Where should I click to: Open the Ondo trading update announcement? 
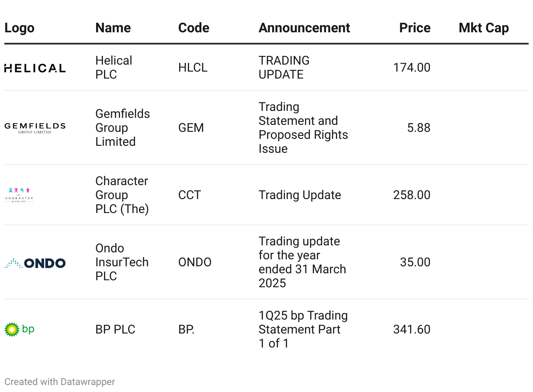(x=302, y=262)
